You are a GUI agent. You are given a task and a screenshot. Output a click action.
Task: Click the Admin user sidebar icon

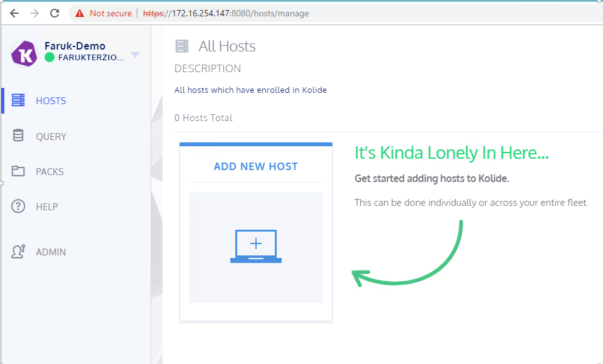18,252
